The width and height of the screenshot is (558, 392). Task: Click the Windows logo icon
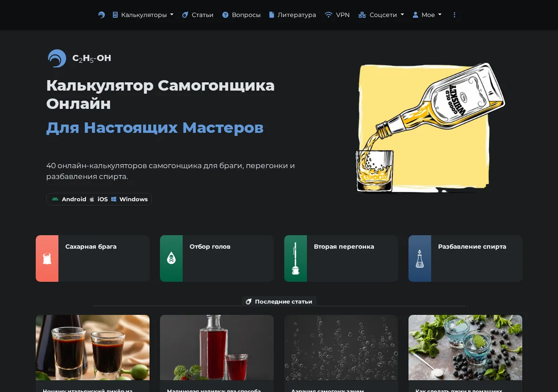[x=113, y=199]
